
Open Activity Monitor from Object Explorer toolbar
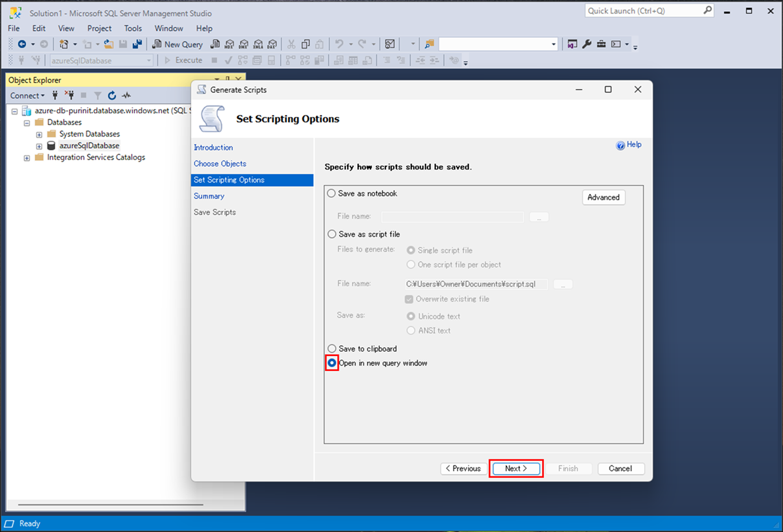click(126, 96)
